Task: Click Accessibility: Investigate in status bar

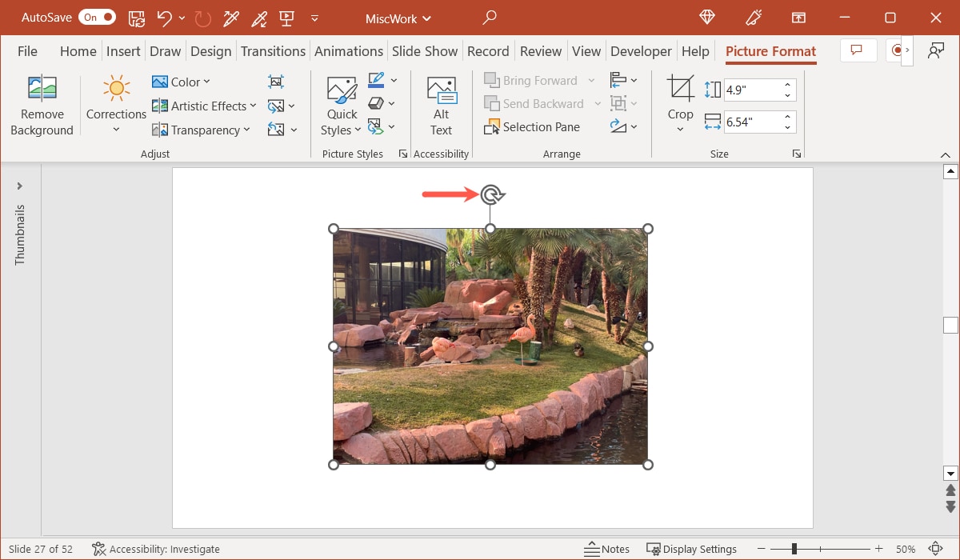Action: tap(155, 549)
